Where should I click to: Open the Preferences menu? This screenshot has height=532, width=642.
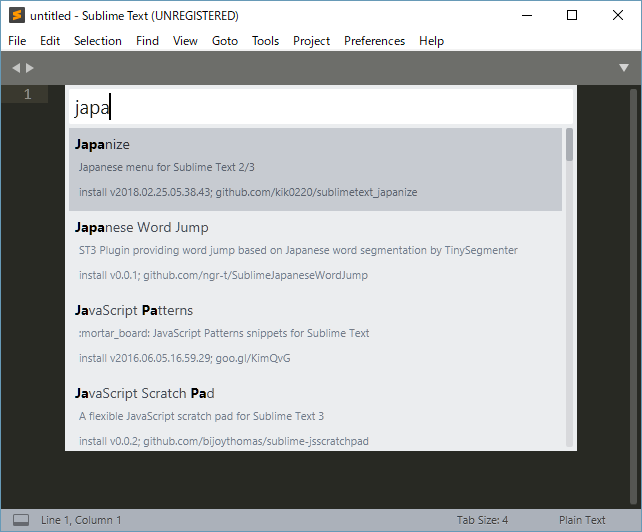coord(374,41)
